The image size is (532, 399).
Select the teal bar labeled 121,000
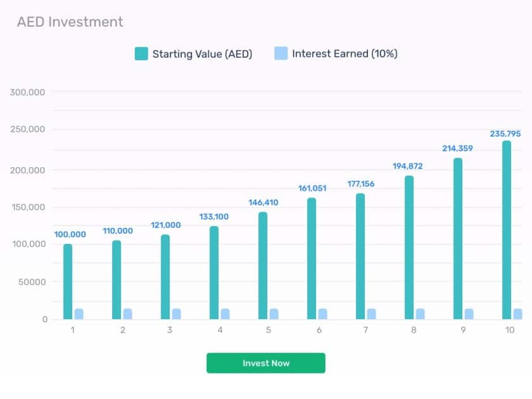pyautogui.click(x=165, y=277)
